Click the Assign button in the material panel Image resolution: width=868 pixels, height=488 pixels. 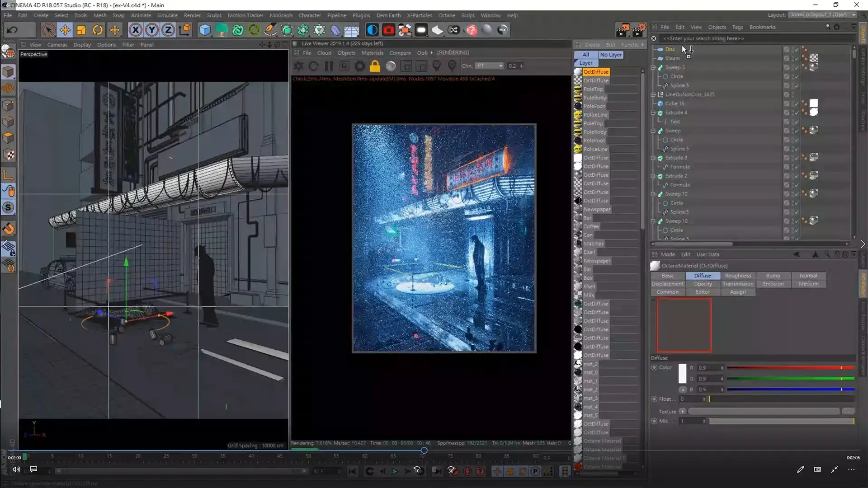click(738, 292)
